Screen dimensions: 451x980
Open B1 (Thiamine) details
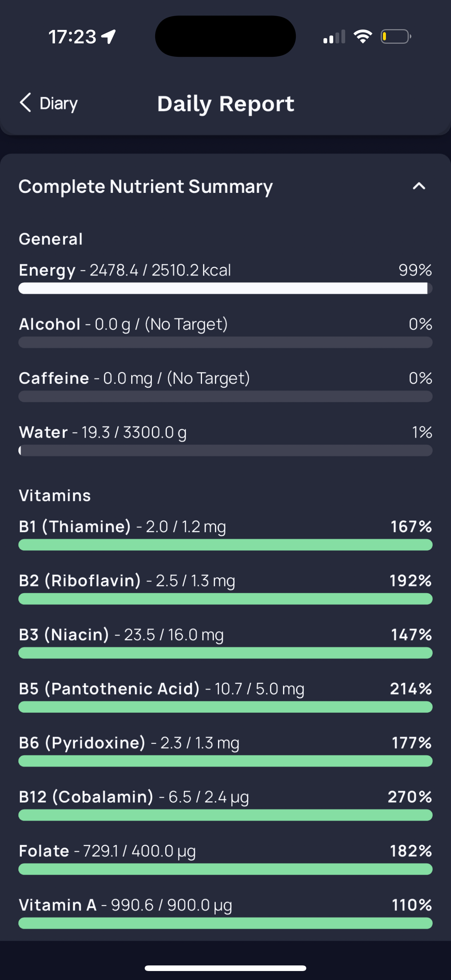click(x=225, y=534)
